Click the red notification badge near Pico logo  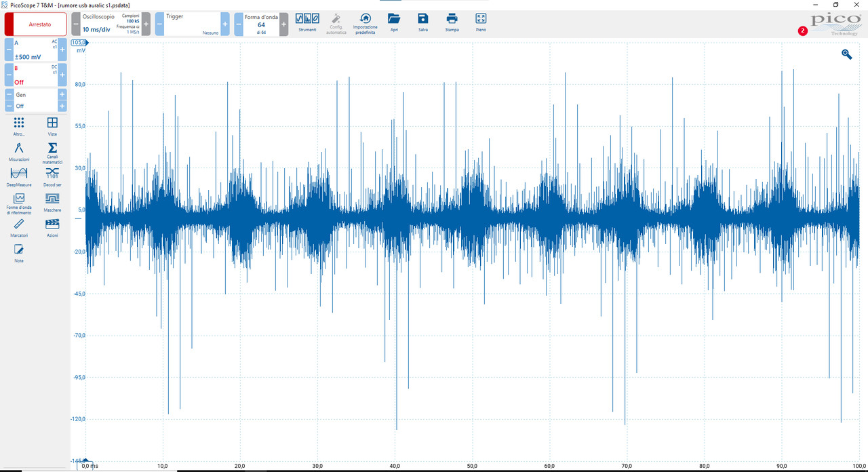tap(803, 31)
